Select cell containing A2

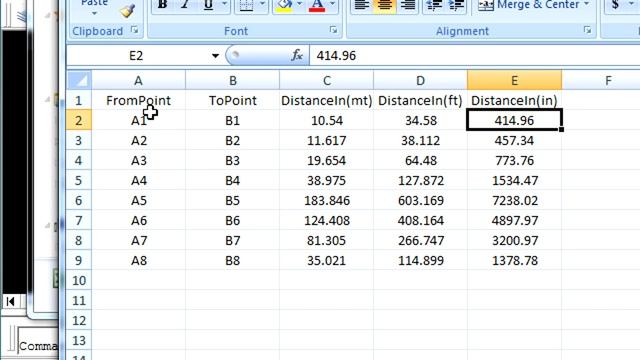tap(138, 140)
